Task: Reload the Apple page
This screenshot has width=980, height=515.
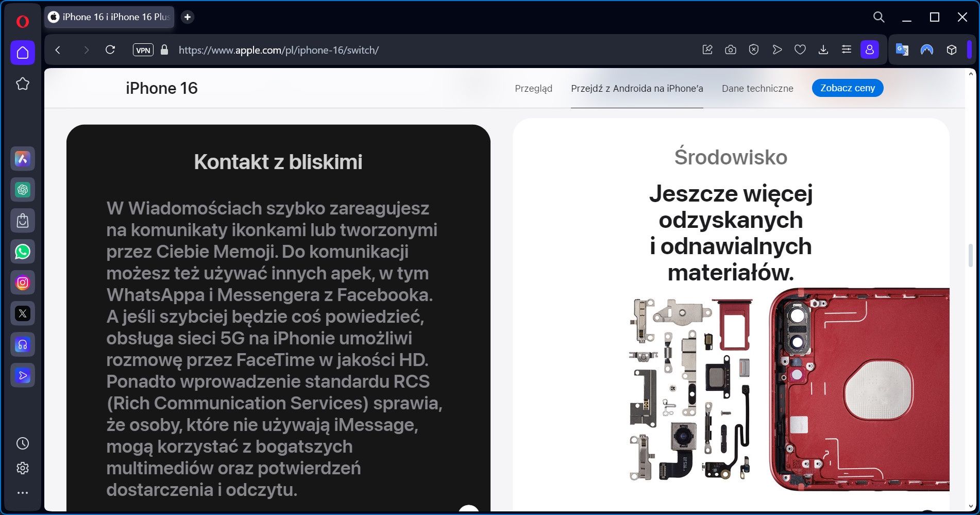Action: point(110,50)
